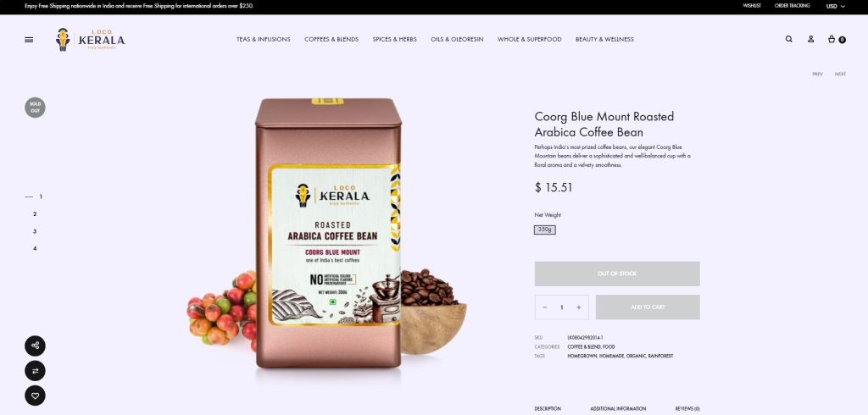The width and height of the screenshot is (868, 415).
Task: Go to Order Tracking link
Action: coord(793,6)
